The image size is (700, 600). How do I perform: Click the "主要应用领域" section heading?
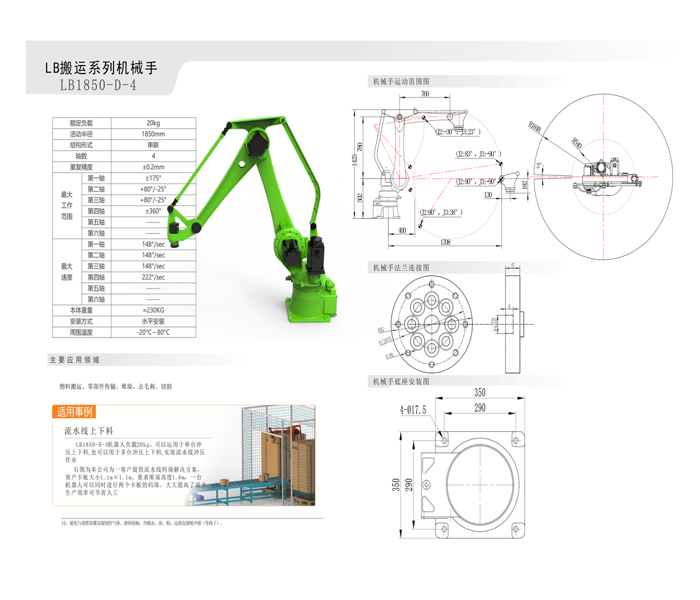(74, 359)
